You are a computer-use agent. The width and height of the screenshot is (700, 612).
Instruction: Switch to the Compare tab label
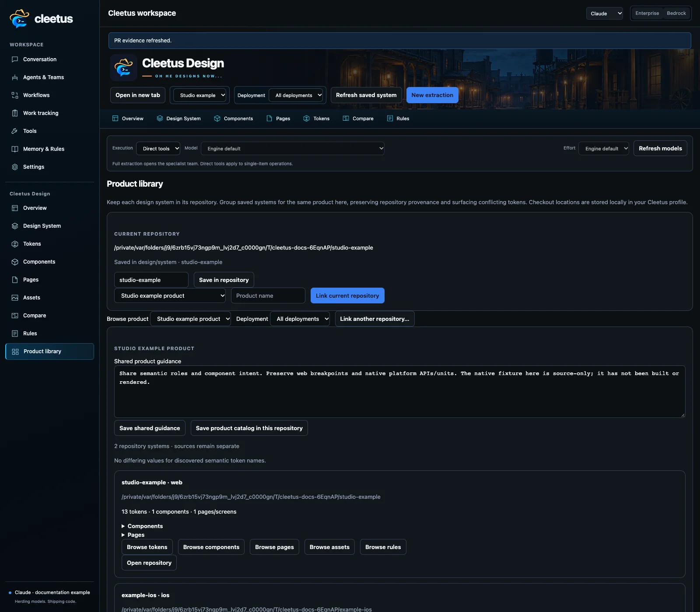point(363,118)
